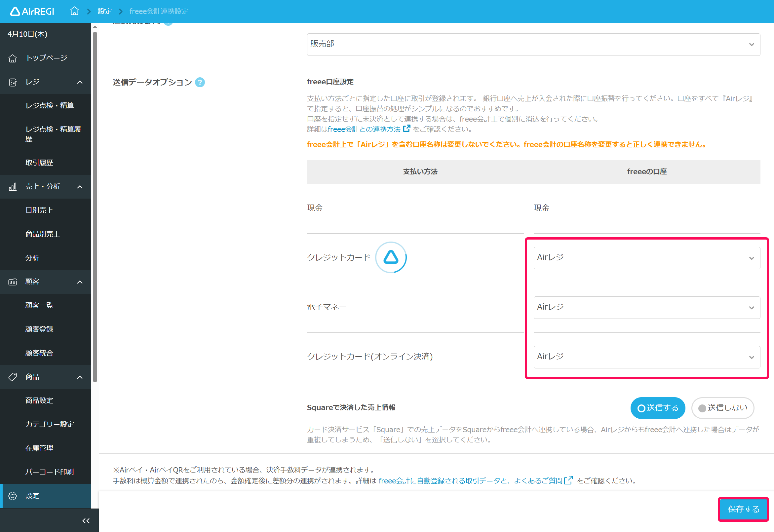Viewport: 774px width, 532px height.
Task: Select 送信しない for Square sales data
Action: (x=722, y=408)
